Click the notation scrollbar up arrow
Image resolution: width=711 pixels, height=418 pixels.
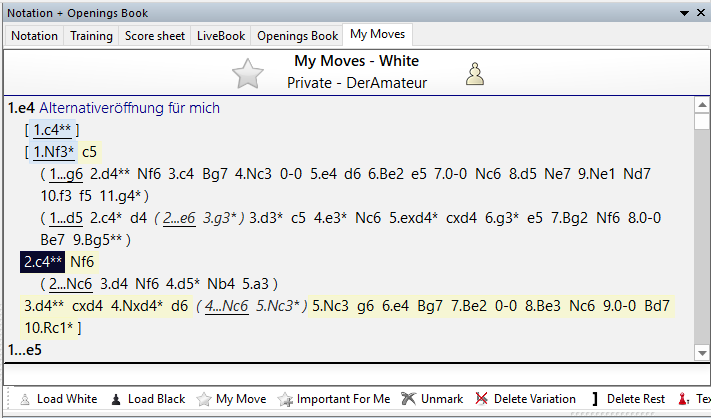(702, 105)
